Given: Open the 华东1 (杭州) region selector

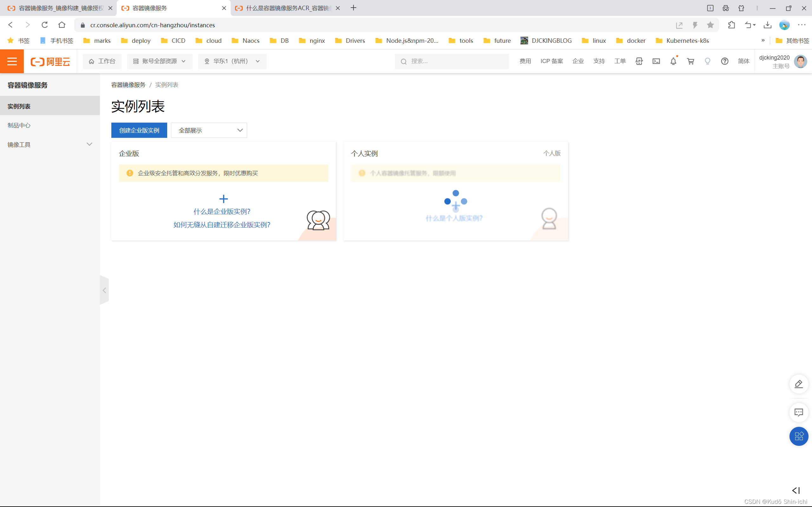Looking at the screenshot, I should 232,61.
